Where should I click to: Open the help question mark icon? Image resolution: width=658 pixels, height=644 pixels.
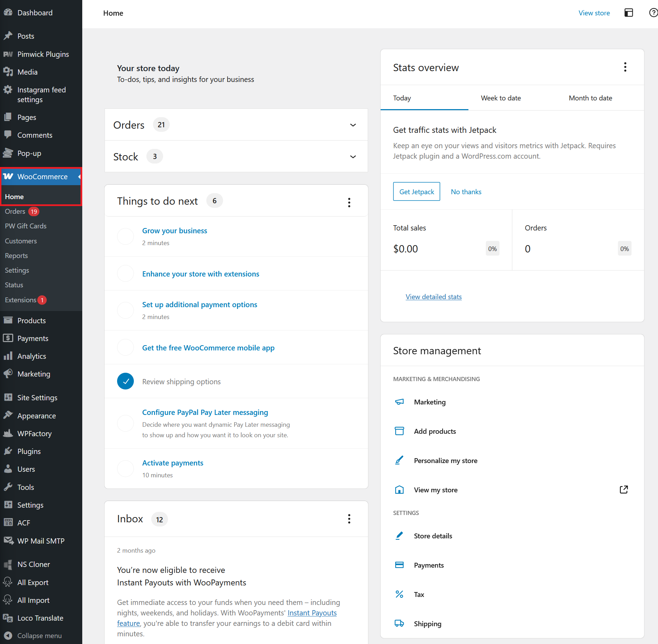point(653,13)
